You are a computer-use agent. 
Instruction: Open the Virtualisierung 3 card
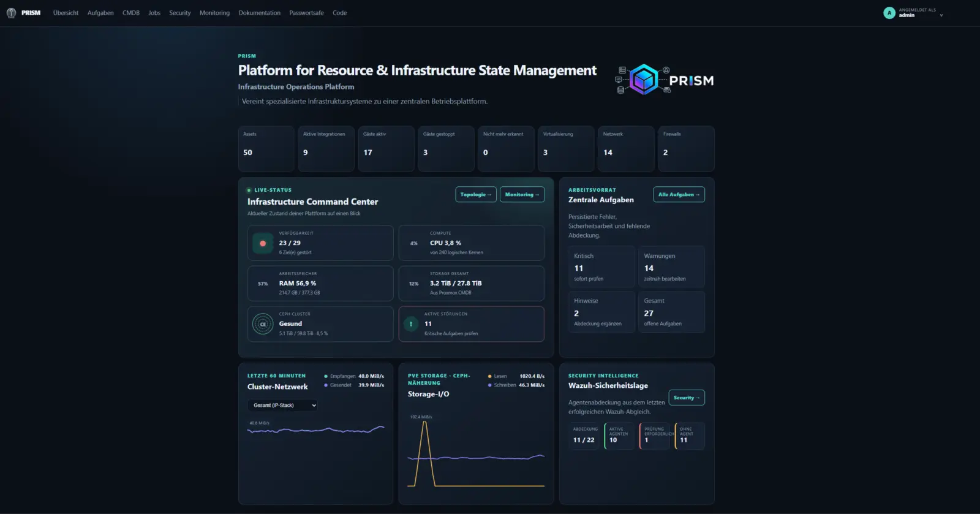567,149
